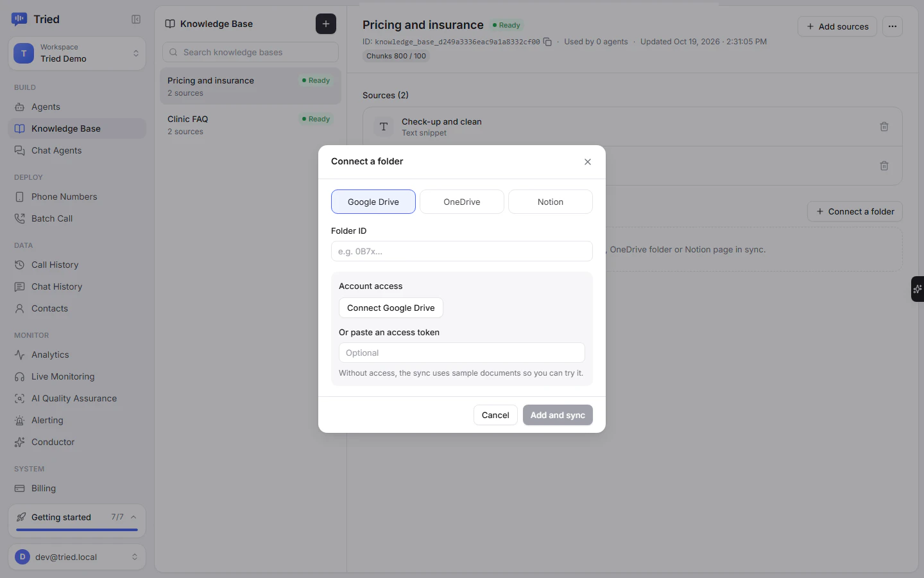This screenshot has height=578, width=924.
Task: Click Connect Google Drive button
Action: [x=391, y=308]
